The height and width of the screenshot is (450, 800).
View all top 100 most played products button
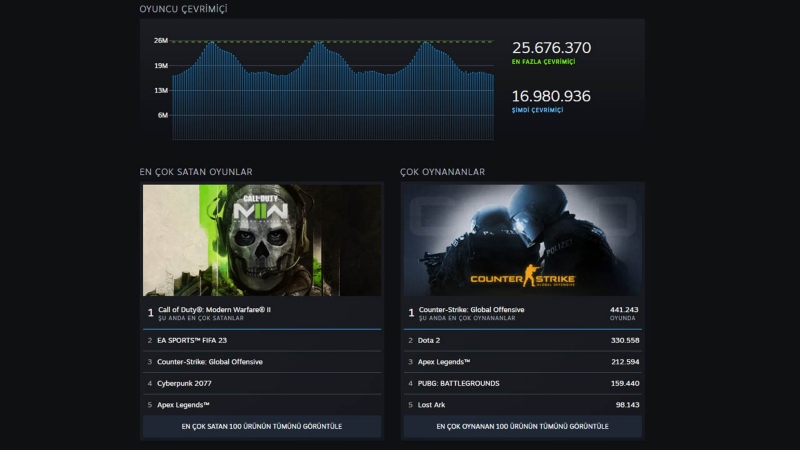tap(522, 426)
